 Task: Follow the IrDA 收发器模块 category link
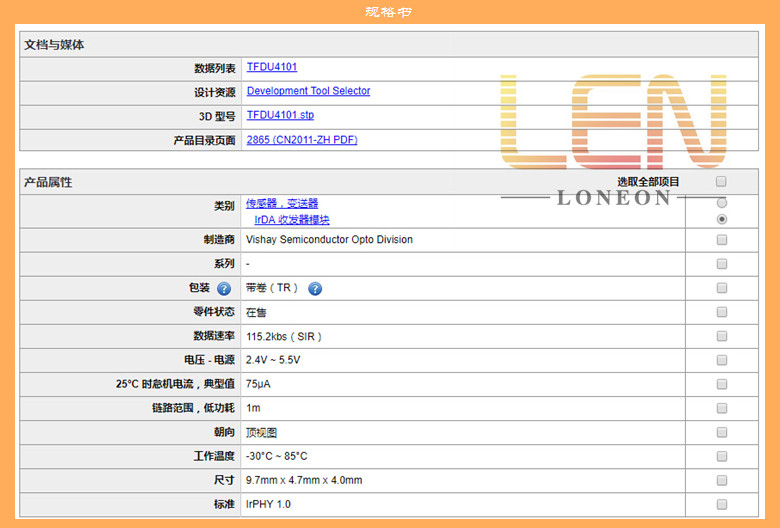point(292,219)
